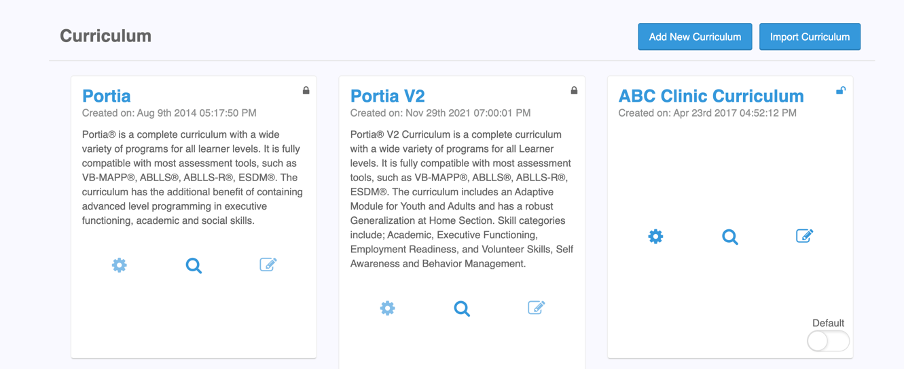Click unlocked padlock on ABC Clinic Curriculum

(x=841, y=90)
